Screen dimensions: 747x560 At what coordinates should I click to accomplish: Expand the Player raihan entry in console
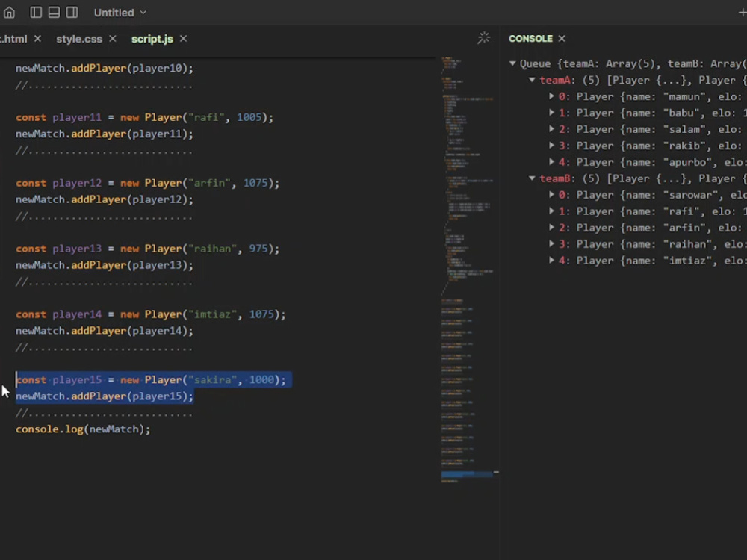tap(551, 244)
